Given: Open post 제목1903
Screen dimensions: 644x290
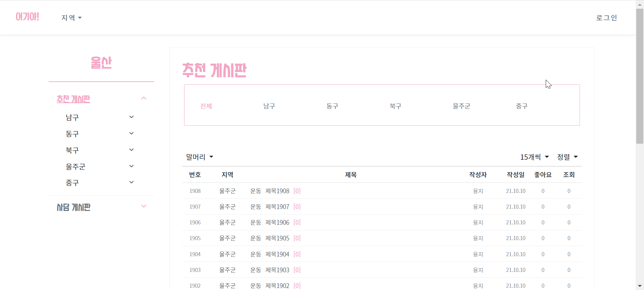Looking at the screenshot, I should tap(277, 270).
